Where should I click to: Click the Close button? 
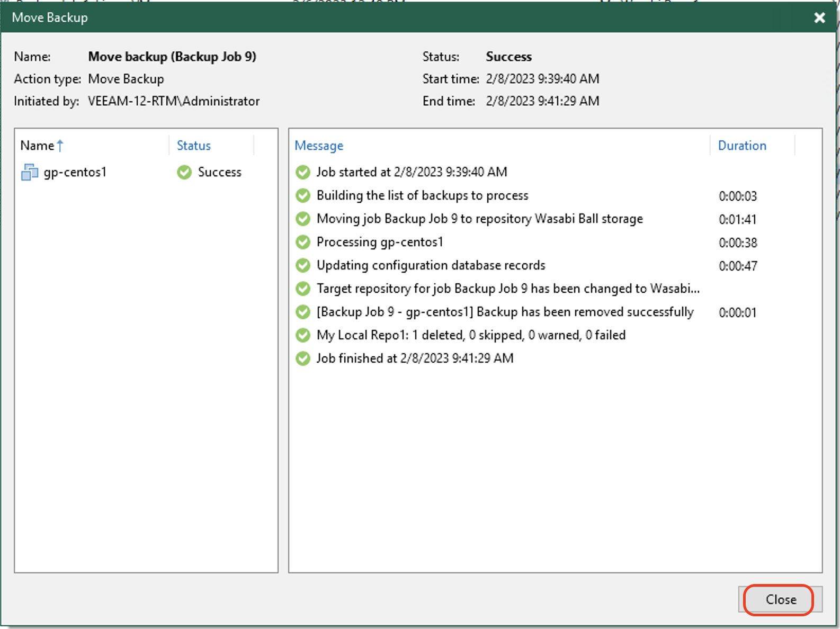780,599
